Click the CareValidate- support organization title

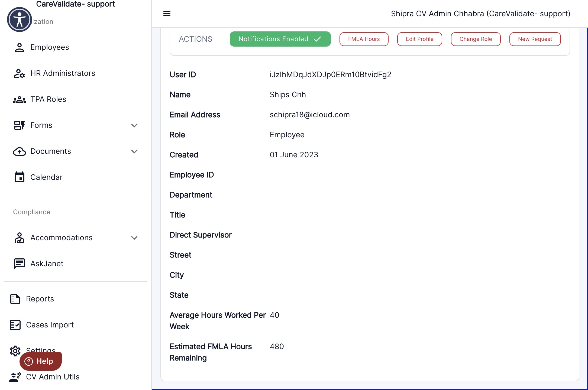coord(75,4)
